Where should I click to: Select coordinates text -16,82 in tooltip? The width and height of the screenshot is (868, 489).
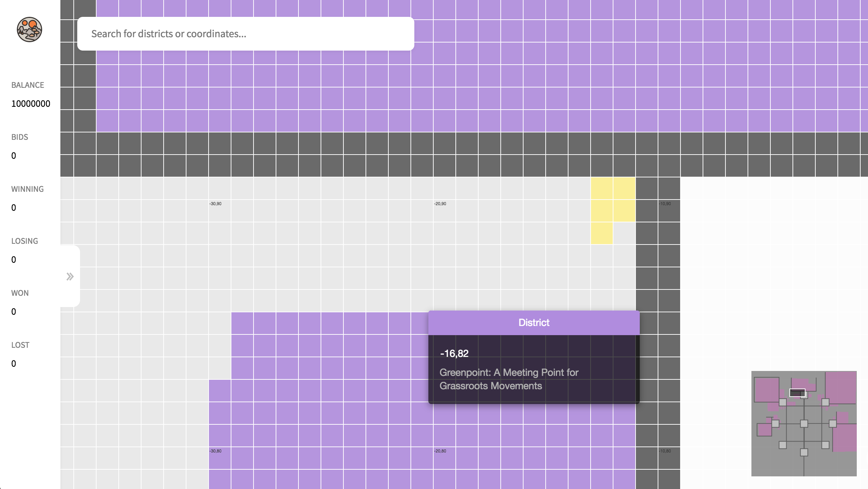coord(454,353)
